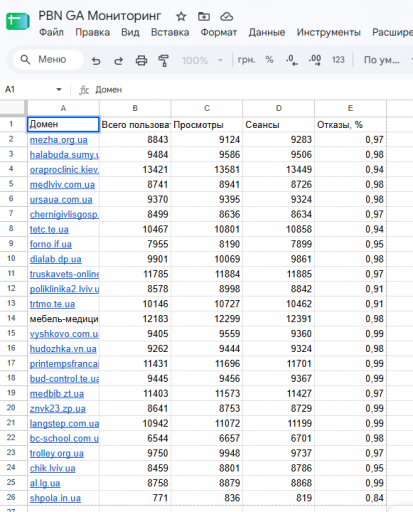Open the mezha.org.ua link
This screenshot has width=413, height=512.
pyautogui.click(x=59, y=140)
